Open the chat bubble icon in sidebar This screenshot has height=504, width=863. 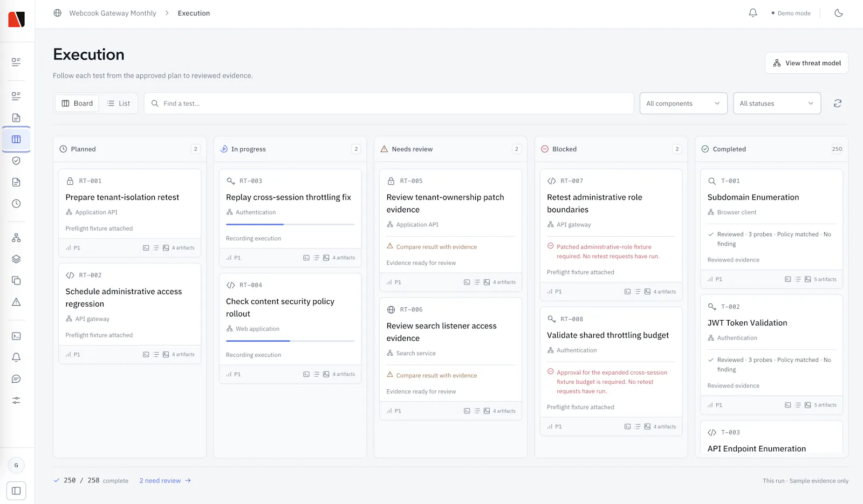[x=16, y=379]
